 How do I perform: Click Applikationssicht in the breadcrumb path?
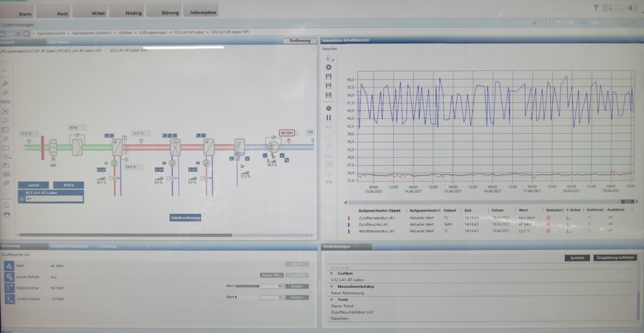(x=51, y=33)
